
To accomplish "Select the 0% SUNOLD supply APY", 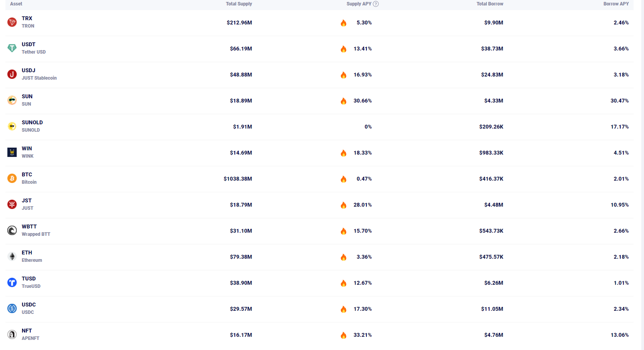I will click(x=368, y=127).
